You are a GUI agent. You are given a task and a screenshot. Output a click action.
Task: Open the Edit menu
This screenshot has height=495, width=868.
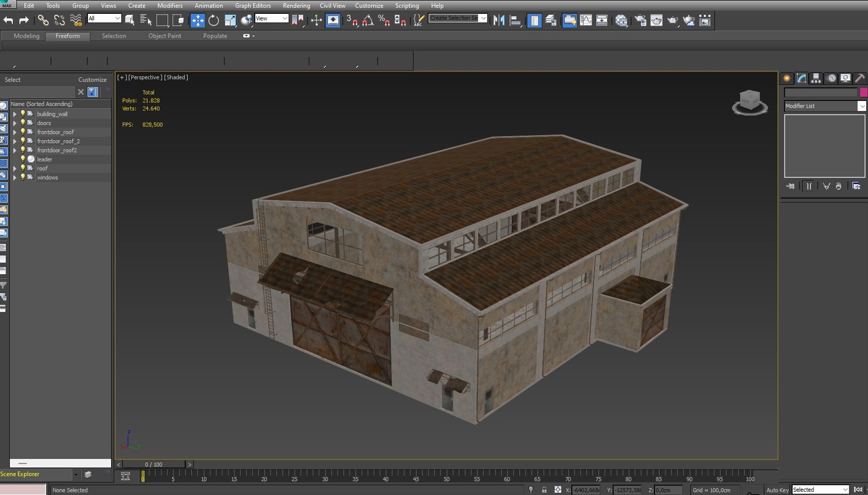coord(29,5)
